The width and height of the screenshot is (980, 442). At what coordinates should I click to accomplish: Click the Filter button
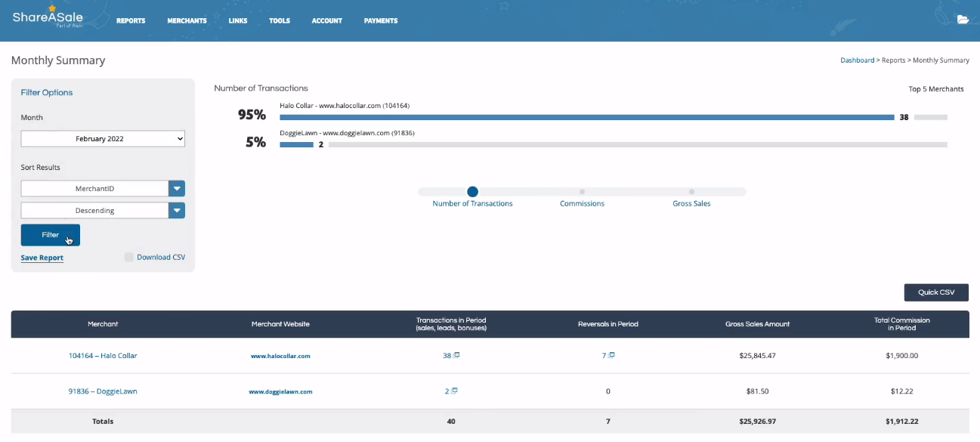click(x=50, y=235)
